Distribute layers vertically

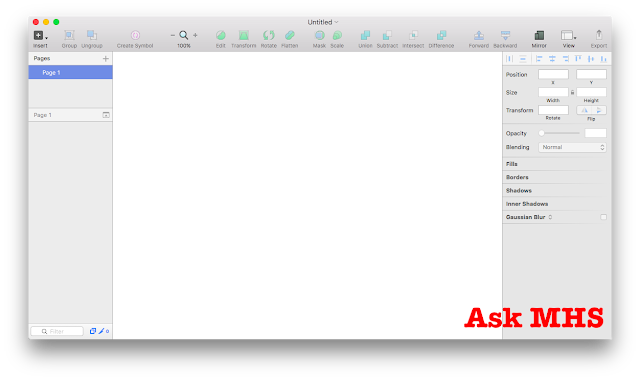pyautogui.click(x=523, y=59)
